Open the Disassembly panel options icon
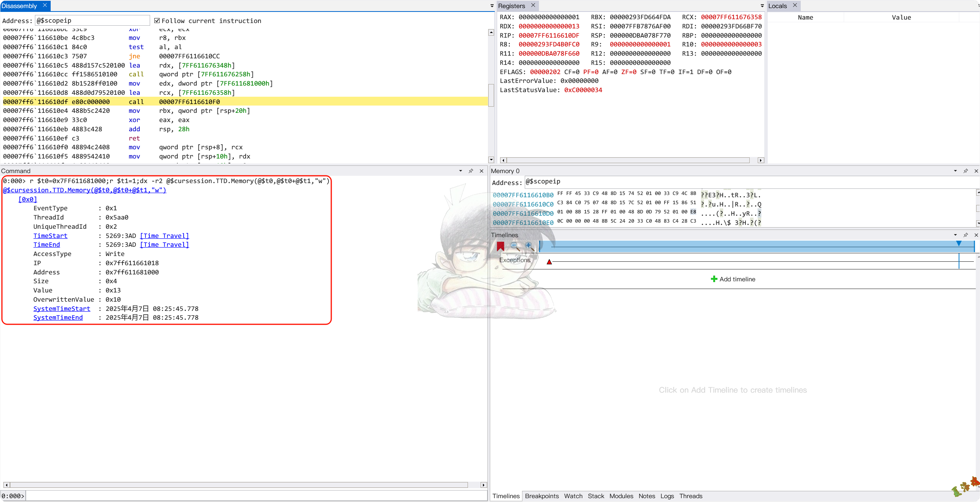This screenshot has height=502, width=980. coord(491,6)
